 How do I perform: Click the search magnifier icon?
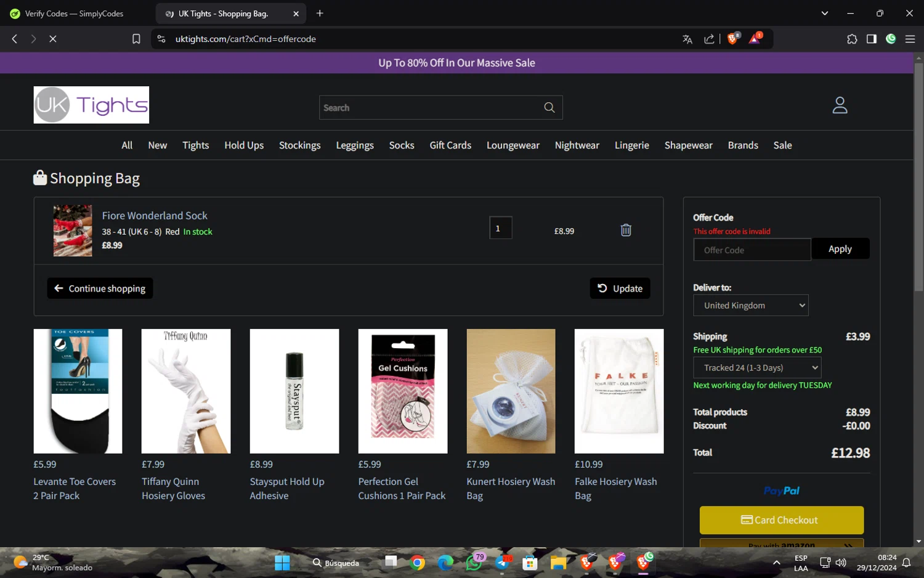[x=549, y=108]
